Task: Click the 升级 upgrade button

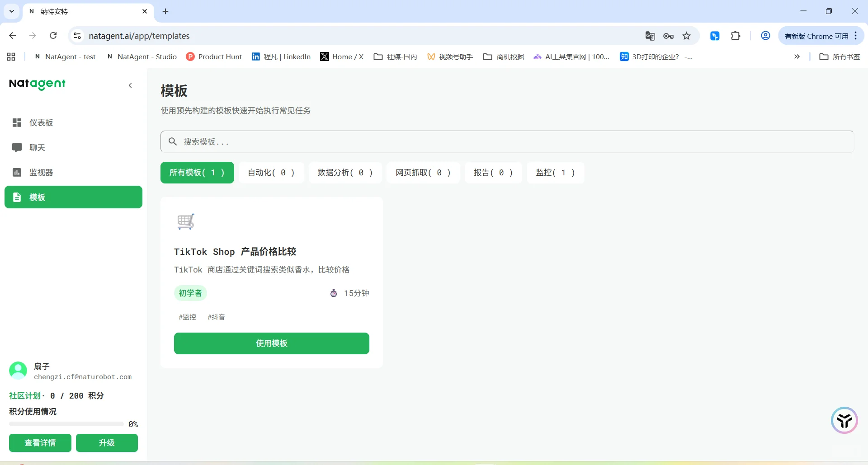Action: pos(107,443)
